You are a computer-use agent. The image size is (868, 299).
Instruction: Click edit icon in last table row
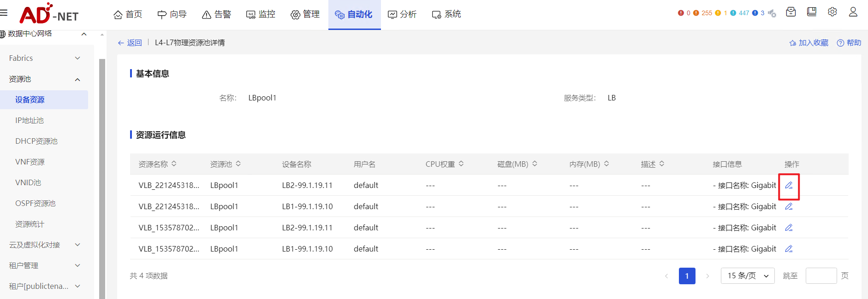[789, 249]
